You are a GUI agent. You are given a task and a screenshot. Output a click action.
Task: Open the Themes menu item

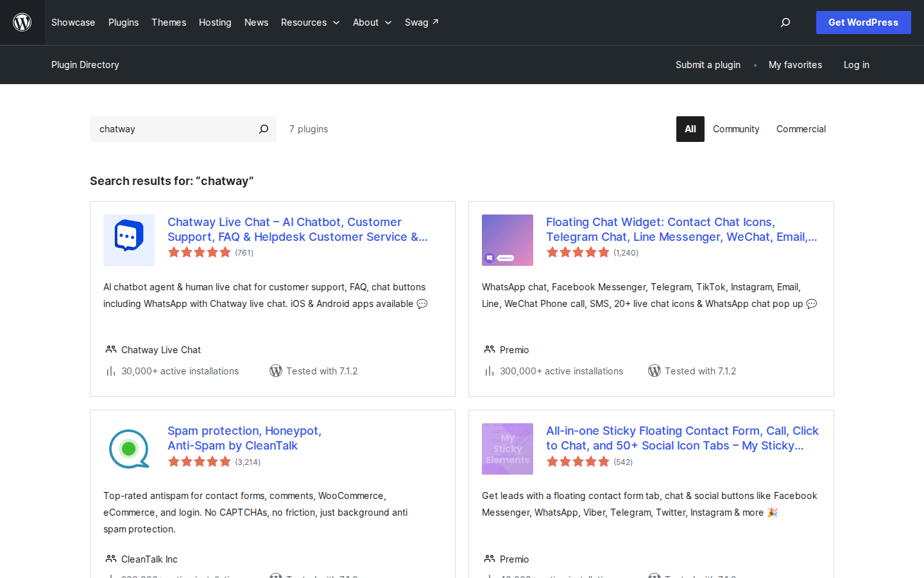pos(169,22)
